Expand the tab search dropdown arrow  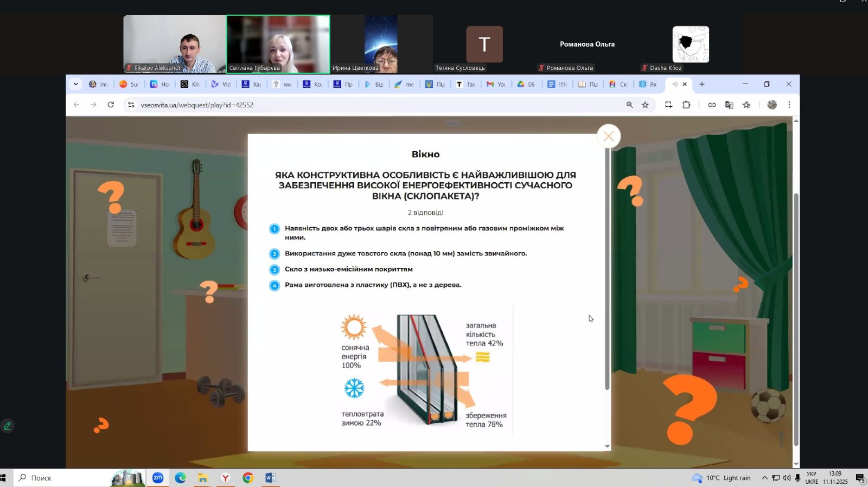pyautogui.click(x=76, y=84)
